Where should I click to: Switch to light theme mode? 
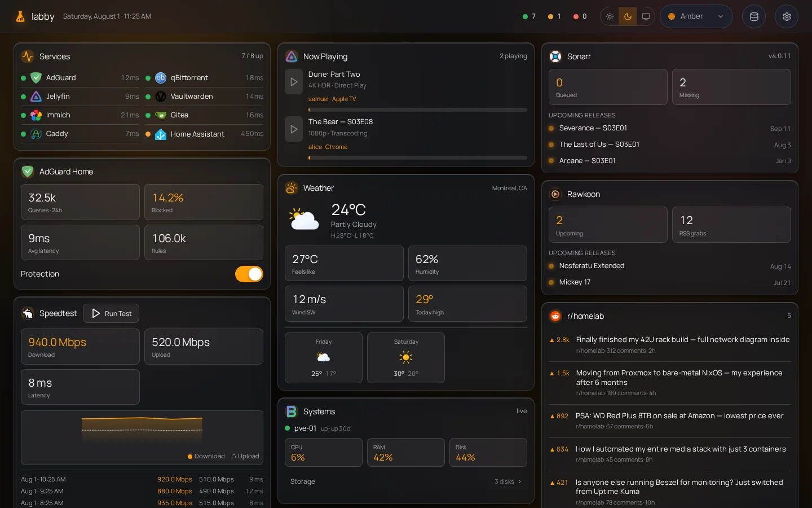pyautogui.click(x=610, y=16)
